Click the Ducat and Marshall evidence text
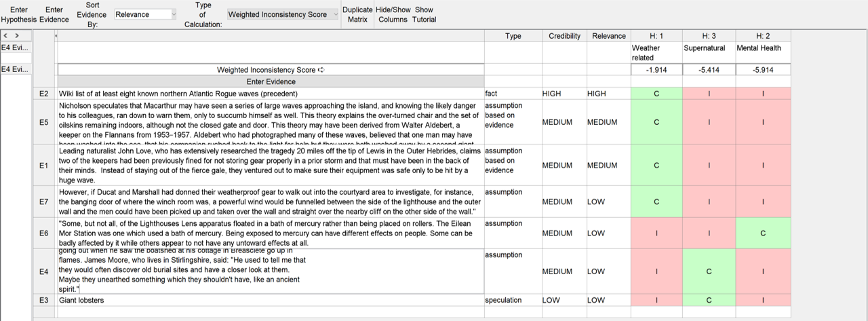868x321 pixels. tap(270, 202)
